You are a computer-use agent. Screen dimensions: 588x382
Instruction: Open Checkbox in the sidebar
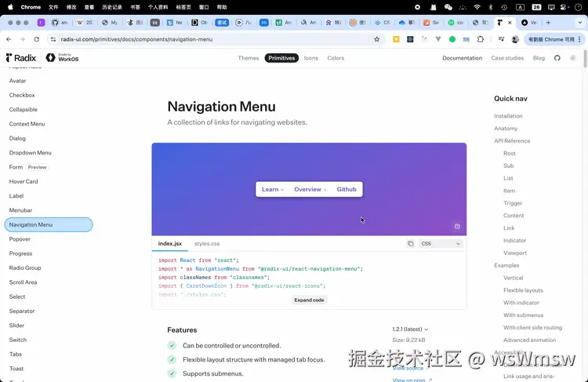click(x=22, y=95)
